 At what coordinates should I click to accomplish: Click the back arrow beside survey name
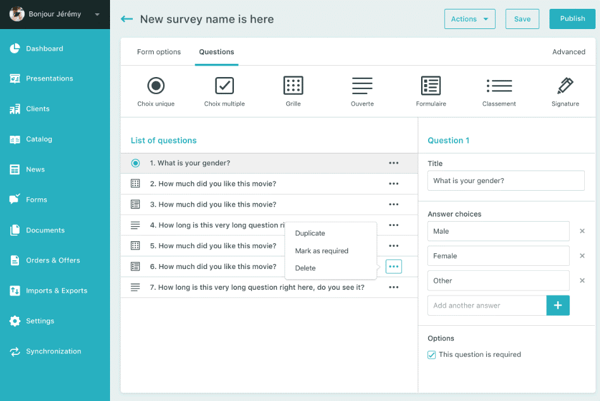(126, 19)
